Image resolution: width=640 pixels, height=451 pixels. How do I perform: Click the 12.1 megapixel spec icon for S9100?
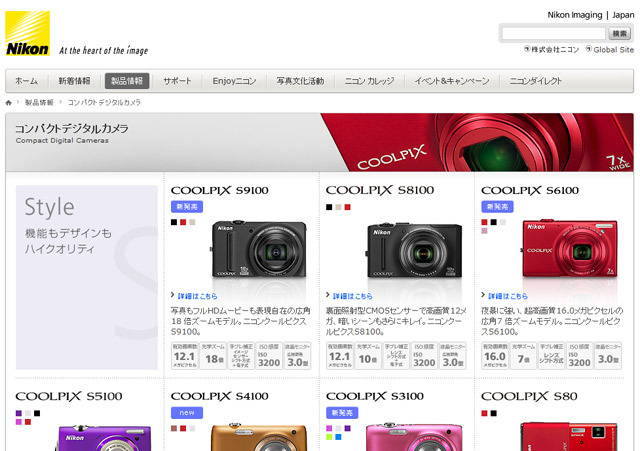tap(184, 356)
